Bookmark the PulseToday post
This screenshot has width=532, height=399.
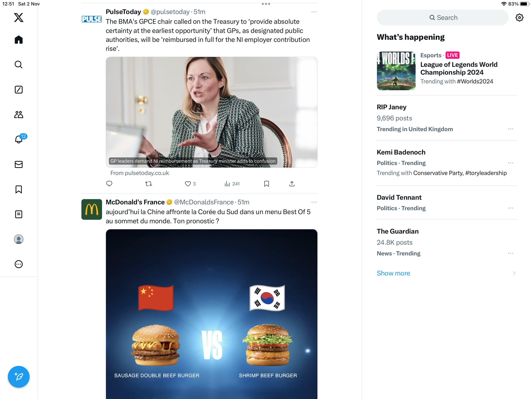pyautogui.click(x=266, y=184)
